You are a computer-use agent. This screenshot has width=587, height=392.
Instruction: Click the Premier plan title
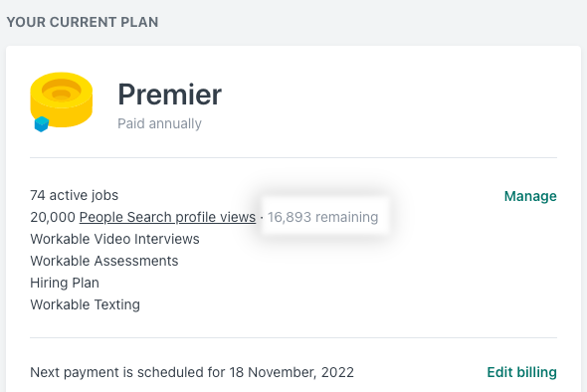click(x=169, y=95)
